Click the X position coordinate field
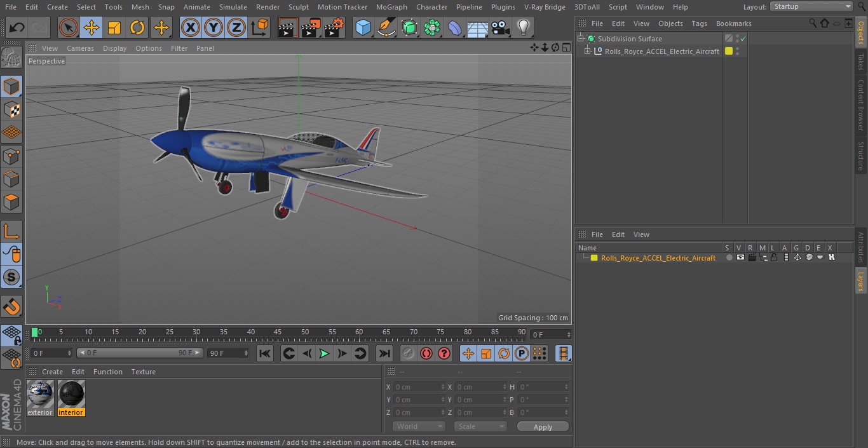 coord(419,387)
